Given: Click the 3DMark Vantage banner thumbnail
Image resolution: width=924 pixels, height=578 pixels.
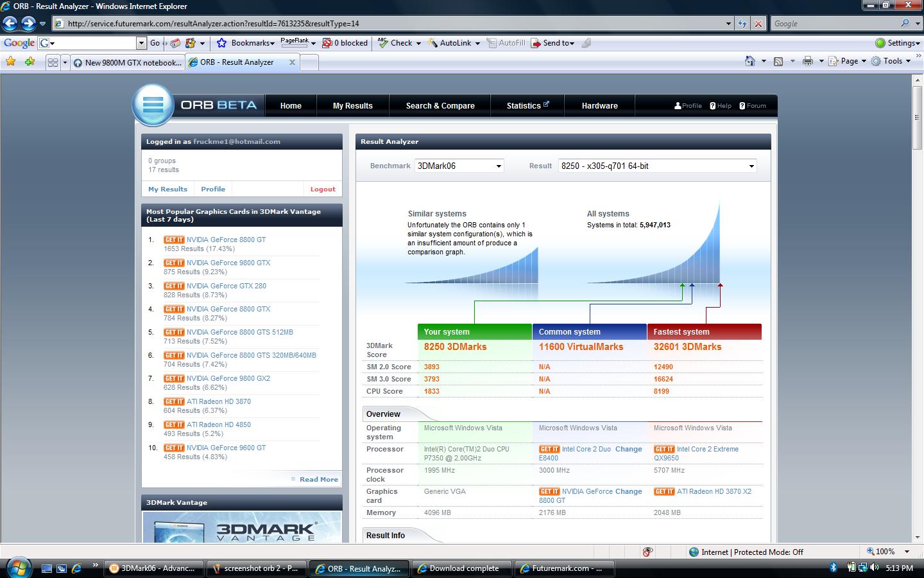Looking at the screenshot, I should point(242,527).
